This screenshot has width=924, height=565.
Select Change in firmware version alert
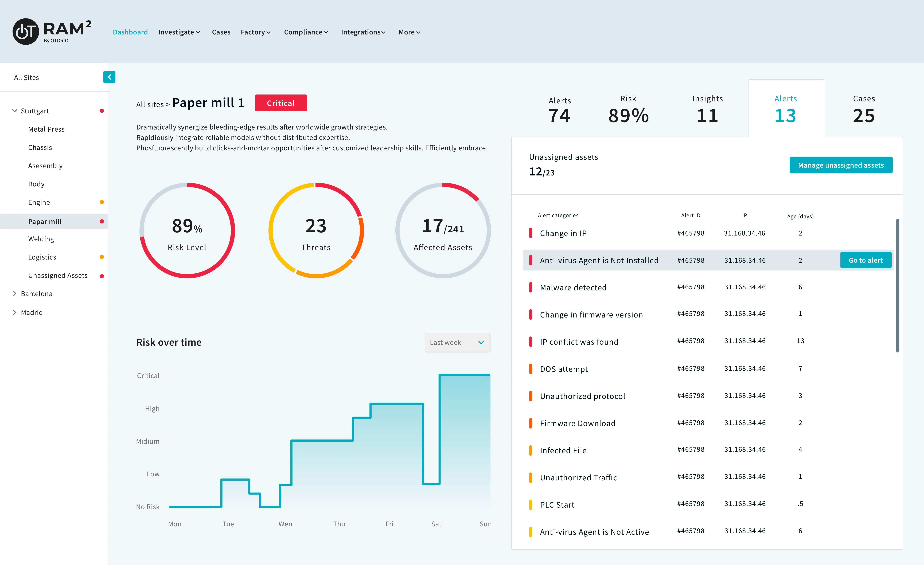[x=708, y=315]
